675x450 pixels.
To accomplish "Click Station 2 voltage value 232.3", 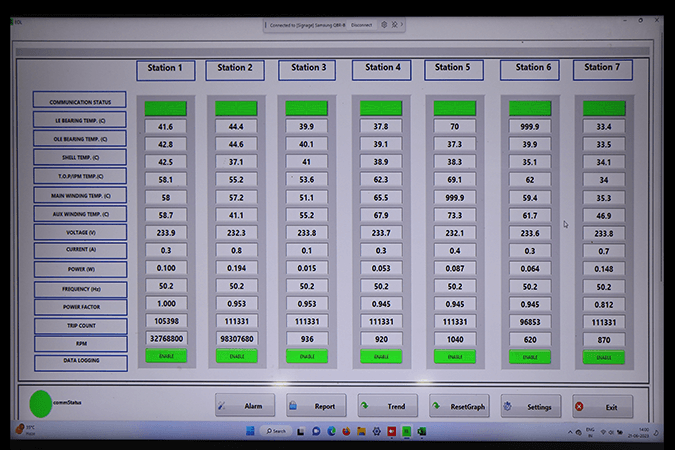I will click(236, 233).
